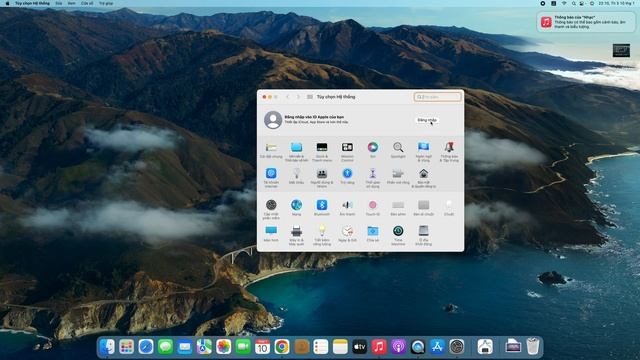This screenshot has width=640, height=360.
Task: Open Music app from the Dock
Action: [x=379, y=347]
